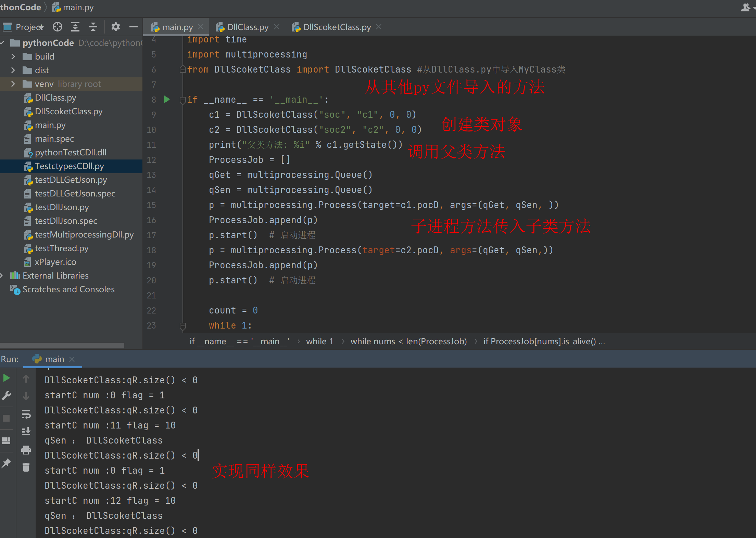The width and height of the screenshot is (756, 538).
Task: Clear console output via trash icon
Action: (26, 467)
